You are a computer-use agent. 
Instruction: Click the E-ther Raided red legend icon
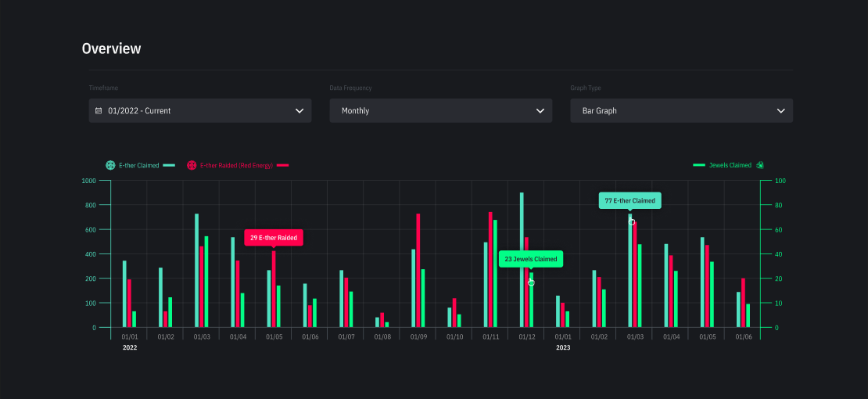(x=192, y=165)
